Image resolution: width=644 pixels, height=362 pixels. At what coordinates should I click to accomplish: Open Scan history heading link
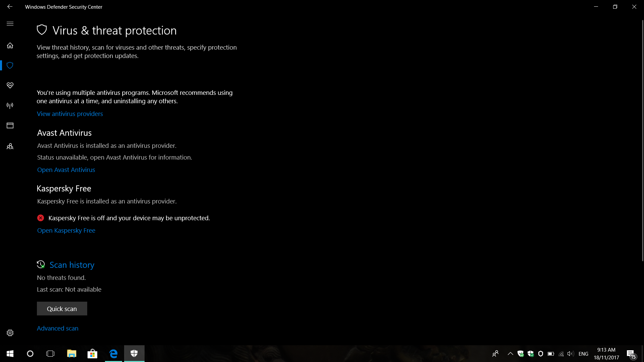[x=72, y=265]
